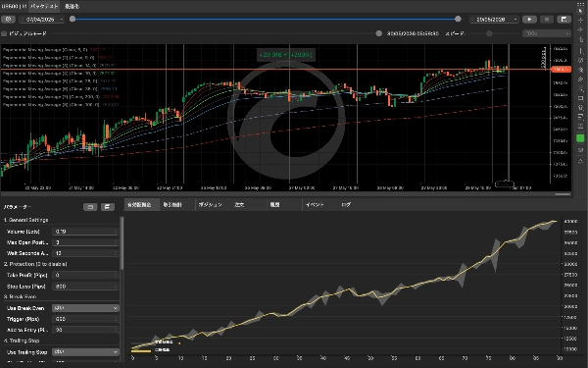Open the ログ tab

point(346,205)
